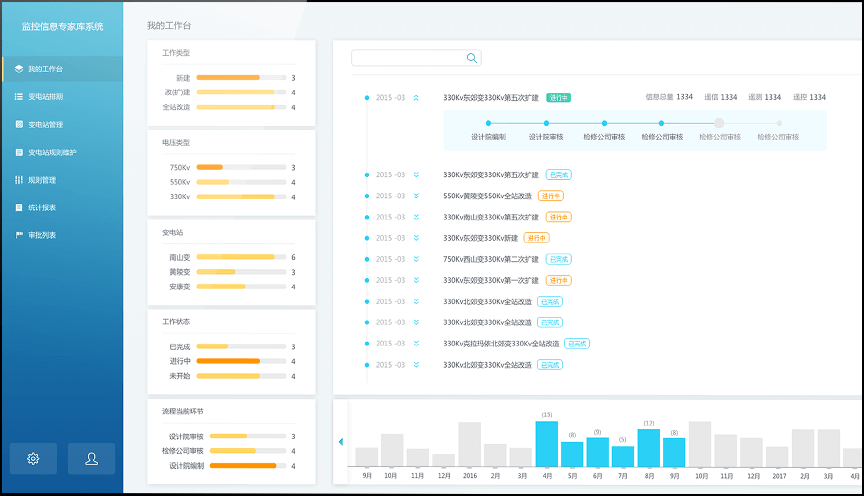This screenshot has height=496, width=864.
Task: Click the 规则管理 sliders icon
Action: pyautogui.click(x=19, y=180)
